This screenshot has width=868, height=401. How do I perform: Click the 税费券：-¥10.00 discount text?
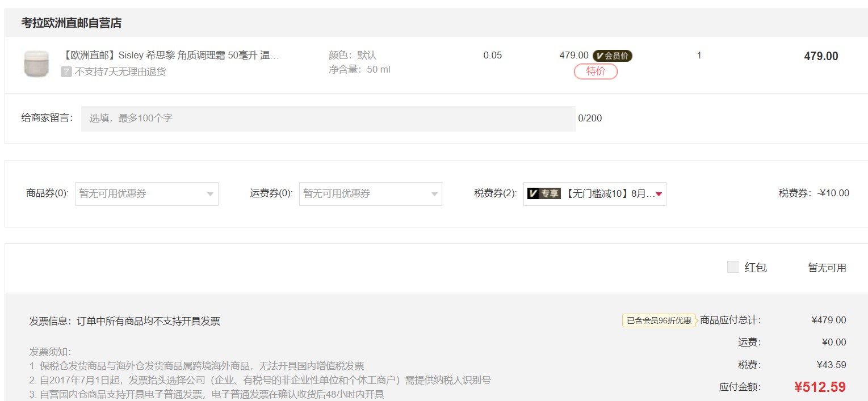(814, 193)
